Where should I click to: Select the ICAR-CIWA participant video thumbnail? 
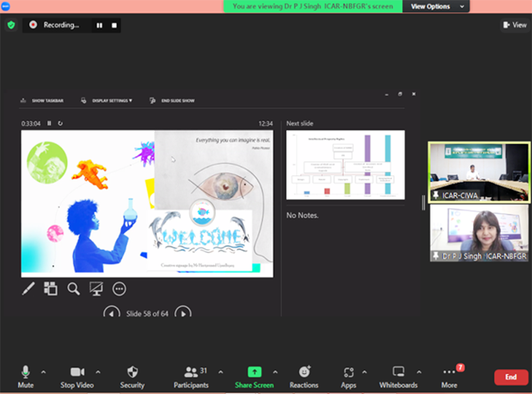(479, 171)
